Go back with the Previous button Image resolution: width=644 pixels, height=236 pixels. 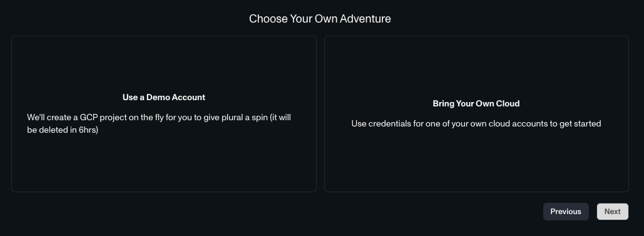(566, 212)
